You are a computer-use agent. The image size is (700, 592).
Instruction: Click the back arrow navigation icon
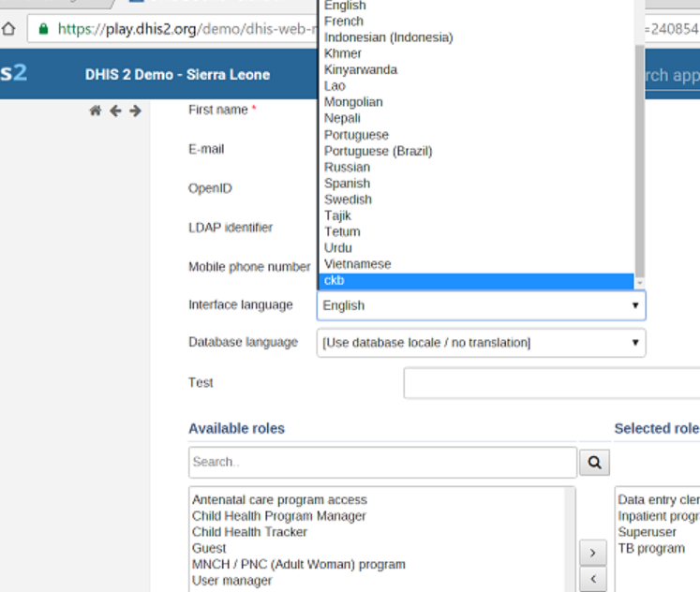(x=115, y=111)
